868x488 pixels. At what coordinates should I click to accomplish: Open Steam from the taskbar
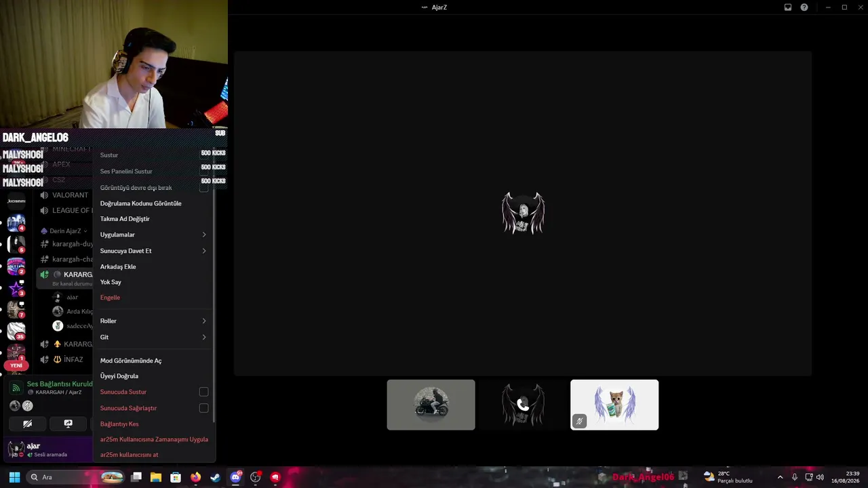tap(215, 477)
